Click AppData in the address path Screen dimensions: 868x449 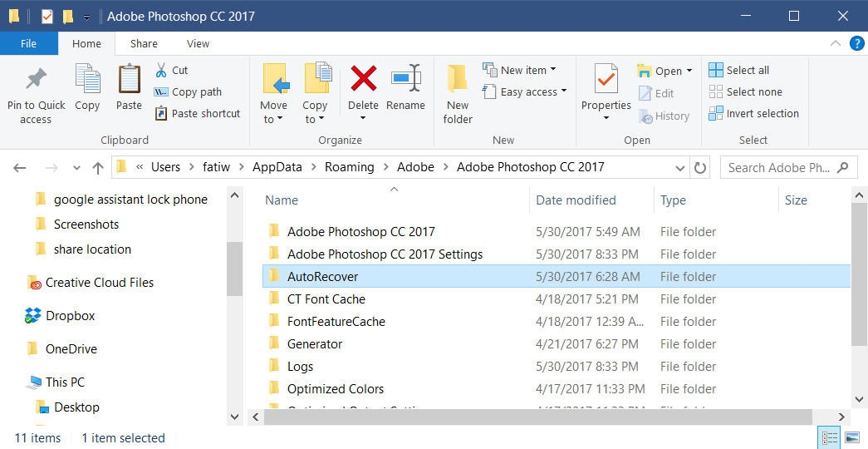(x=277, y=167)
